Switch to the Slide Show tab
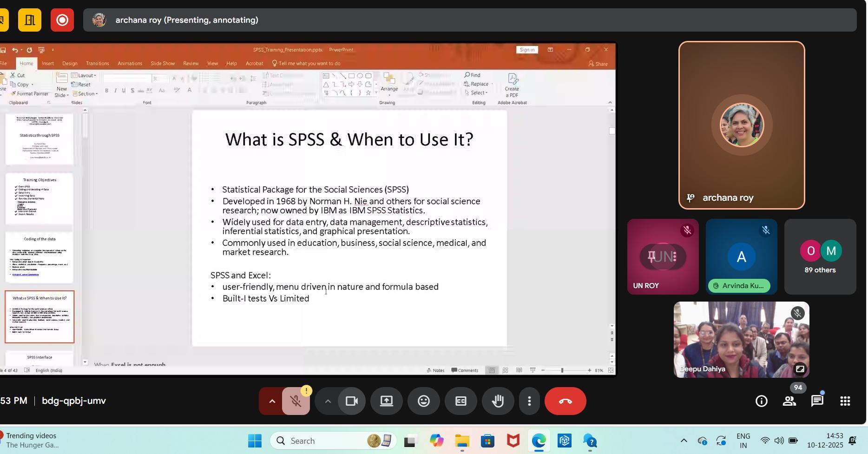868x454 pixels. click(163, 64)
